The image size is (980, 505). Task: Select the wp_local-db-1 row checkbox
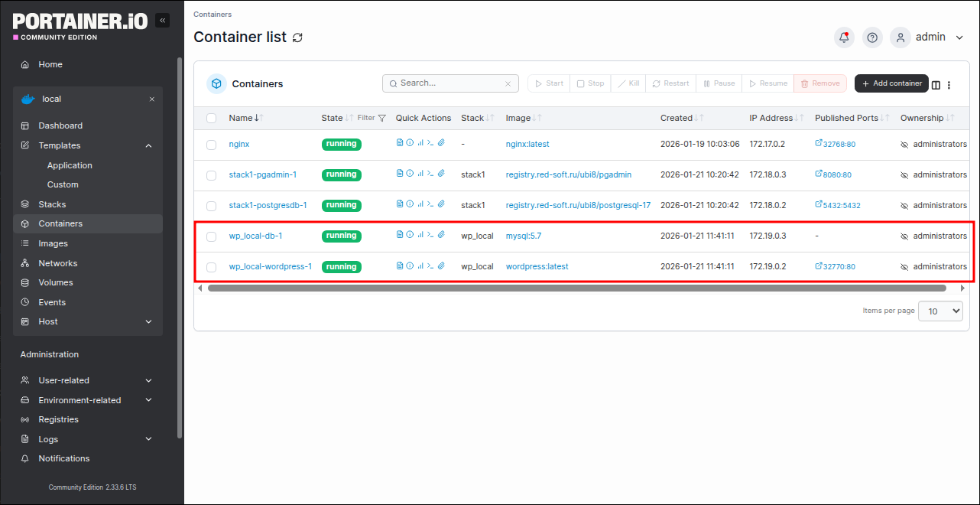click(212, 236)
